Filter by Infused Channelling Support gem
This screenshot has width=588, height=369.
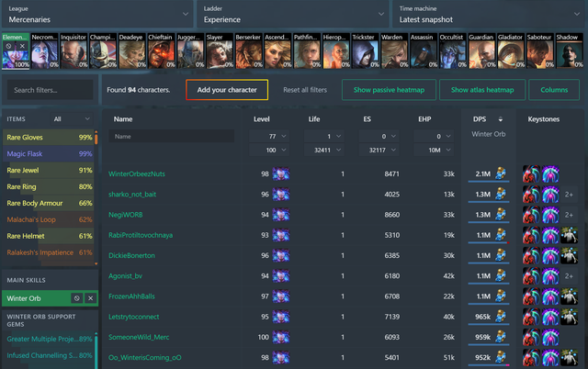pos(48,355)
